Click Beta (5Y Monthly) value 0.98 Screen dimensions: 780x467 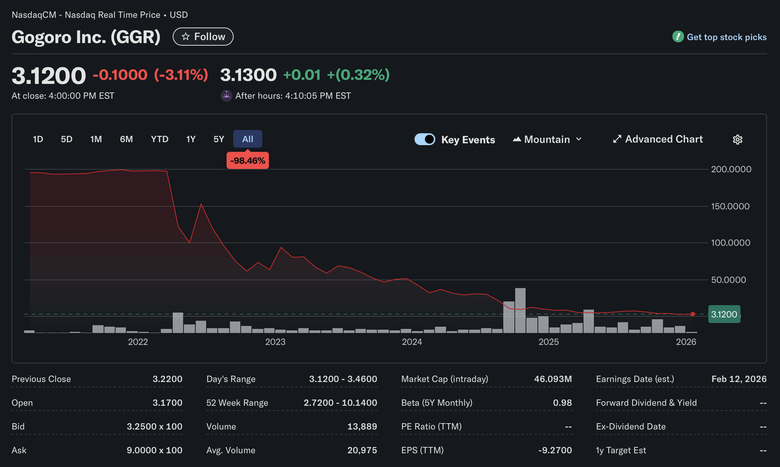coord(562,403)
